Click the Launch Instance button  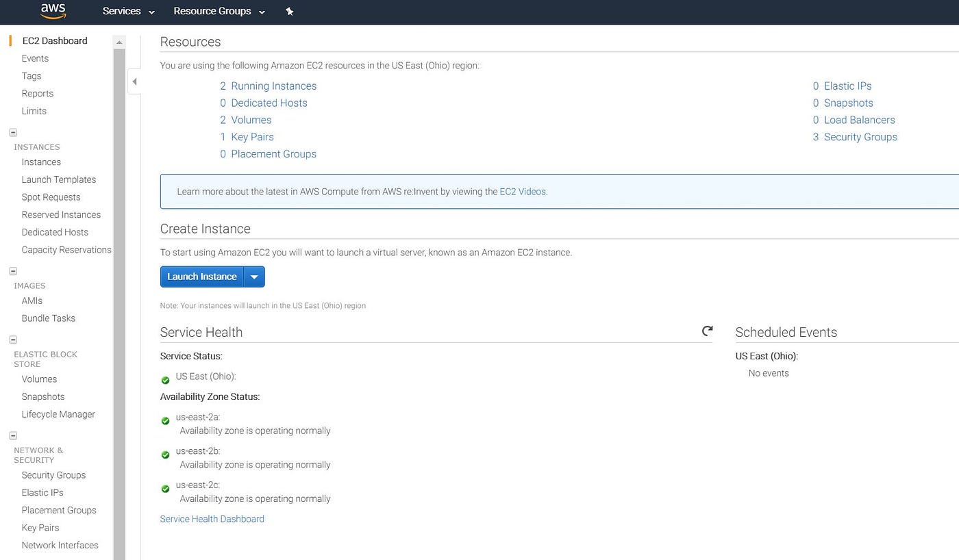coord(201,277)
